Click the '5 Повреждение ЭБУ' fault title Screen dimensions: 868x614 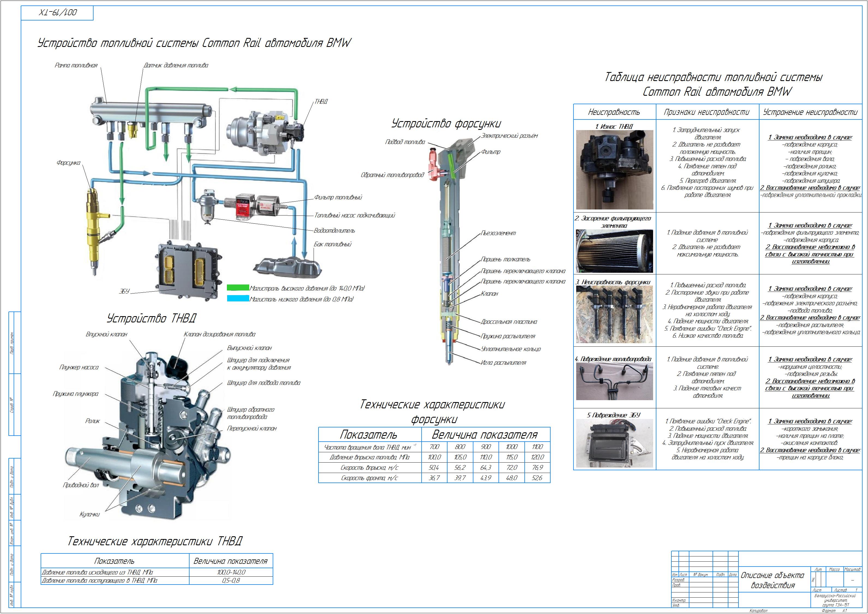coord(614,415)
